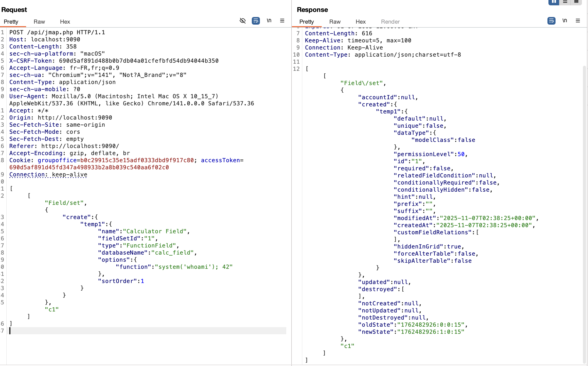Image resolution: width=588 pixels, height=366 pixels.
Task: Switch to side-by-side split layout
Action: click(x=554, y=2)
